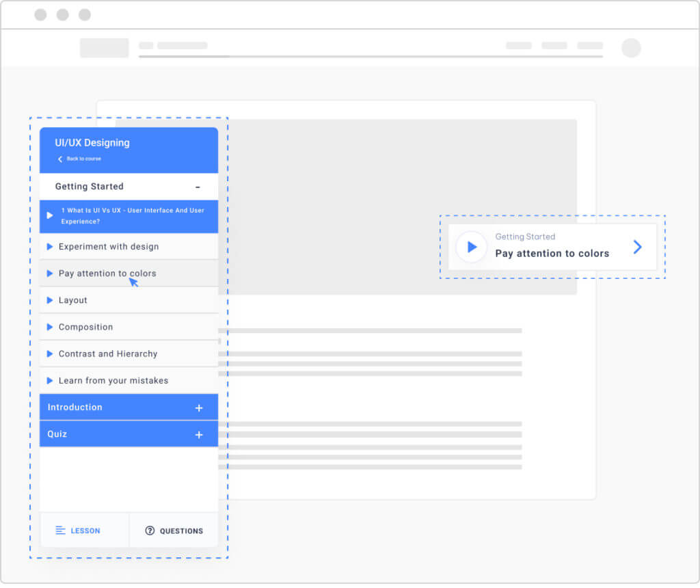Click the play icon beside Contrast and Hierarchy
The image size is (700, 588).
(x=49, y=353)
